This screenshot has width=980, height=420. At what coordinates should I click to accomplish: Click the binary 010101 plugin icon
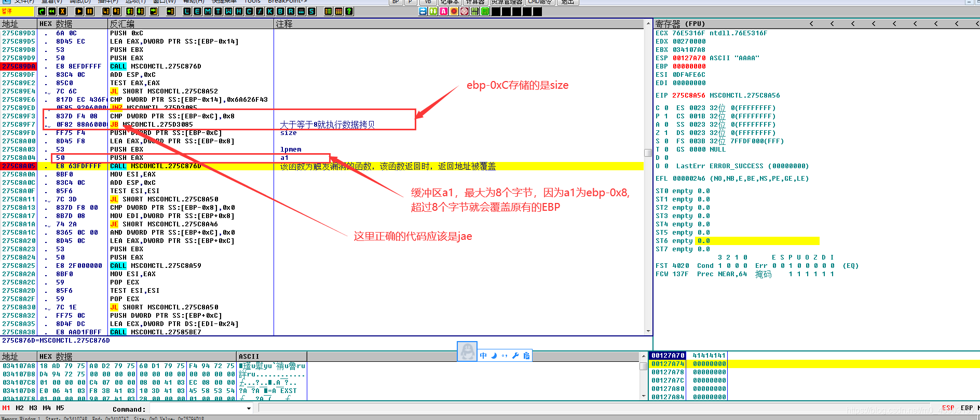point(474,11)
